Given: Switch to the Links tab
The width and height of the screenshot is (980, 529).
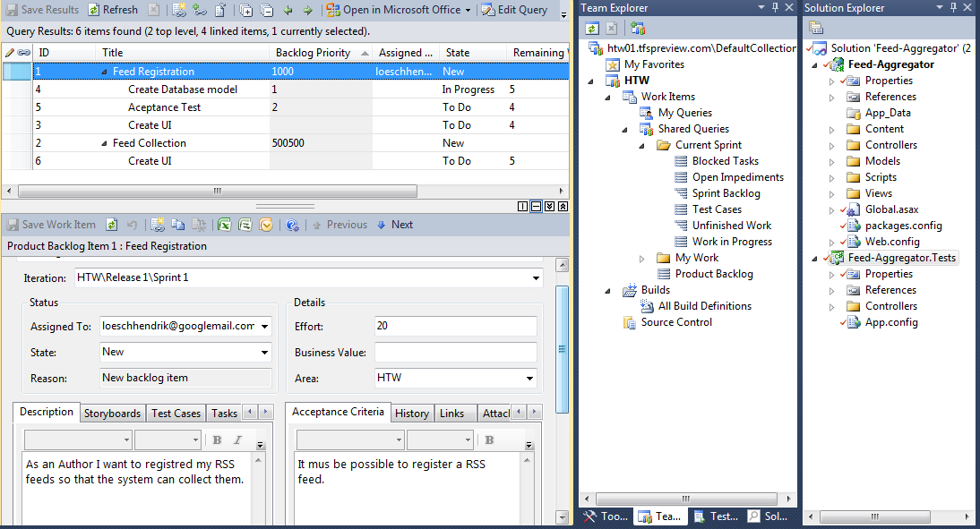Looking at the screenshot, I should pos(451,413).
